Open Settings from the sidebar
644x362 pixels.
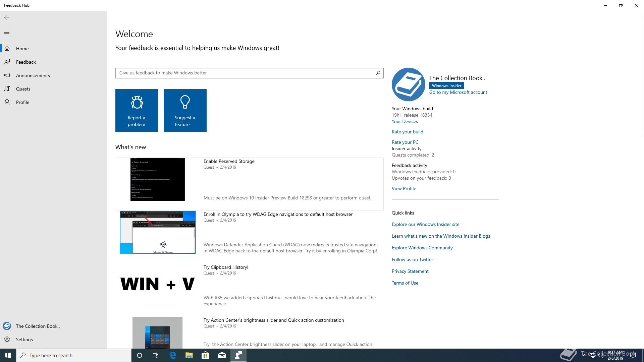click(54, 340)
